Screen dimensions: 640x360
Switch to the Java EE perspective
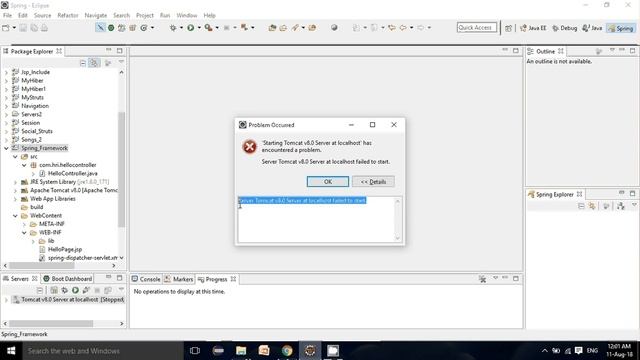point(533,28)
